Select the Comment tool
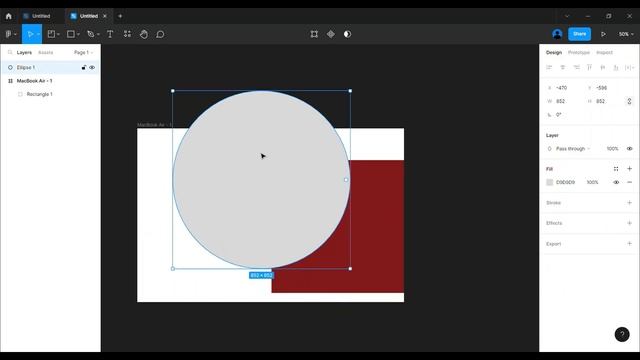This screenshot has height=360, width=640. click(x=160, y=34)
